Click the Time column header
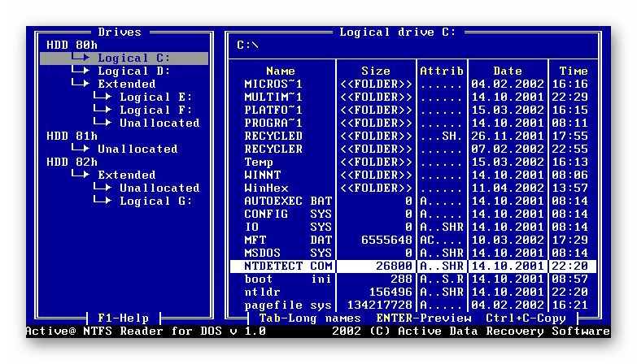Image resolution: width=637 pixels, height=364 pixels. coord(574,71)
